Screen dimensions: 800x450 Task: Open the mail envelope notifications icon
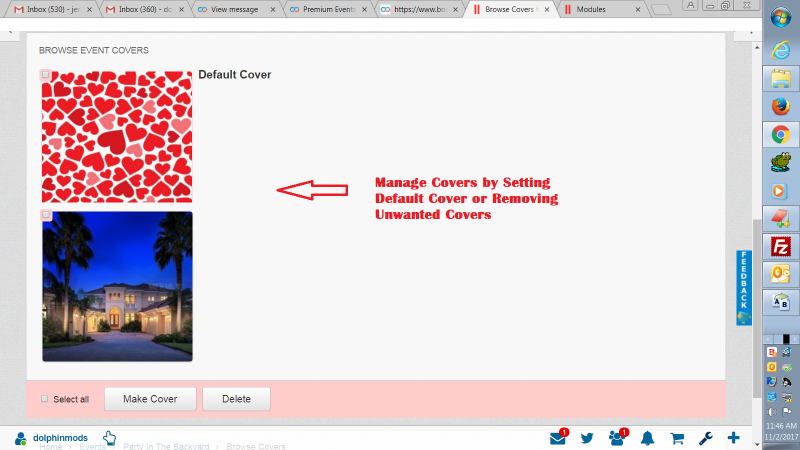tap(558, 438)
